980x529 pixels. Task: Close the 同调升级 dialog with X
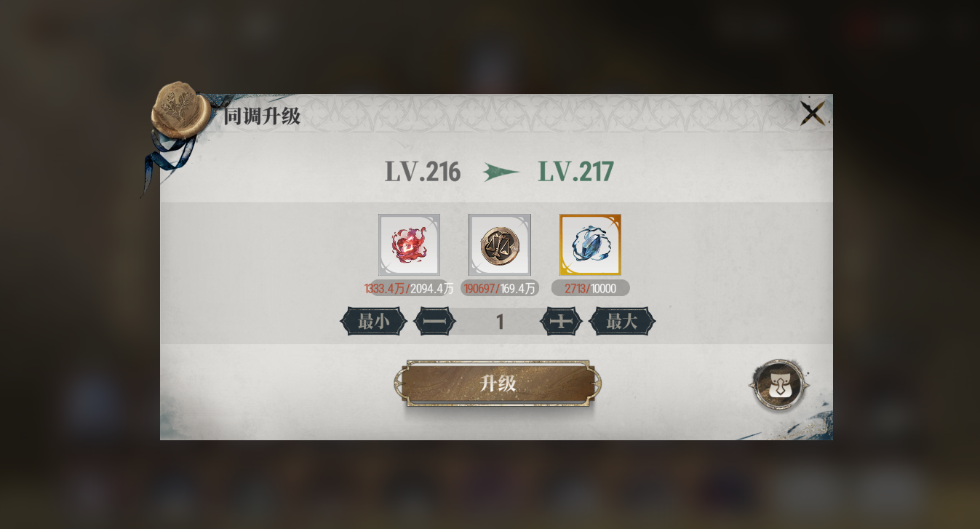pos(813,114)
